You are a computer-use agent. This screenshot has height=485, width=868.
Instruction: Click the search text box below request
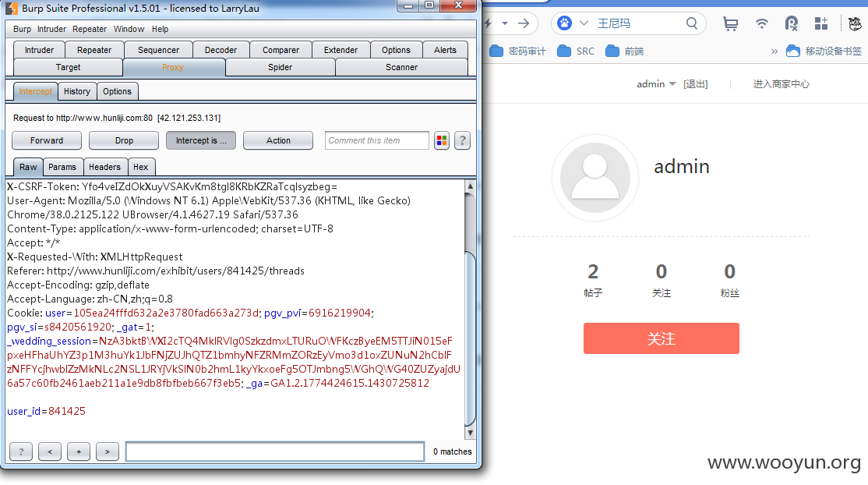(275, 451)
